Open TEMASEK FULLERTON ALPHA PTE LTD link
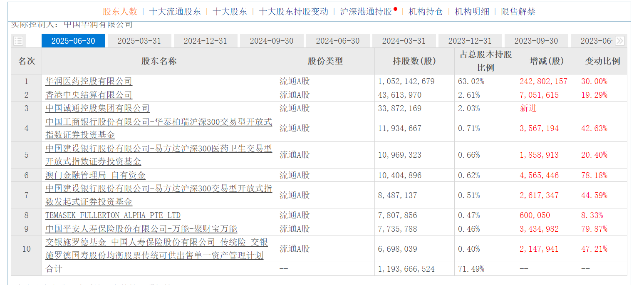The width and height of the screenshot is (644, 285). pos(113,215)
